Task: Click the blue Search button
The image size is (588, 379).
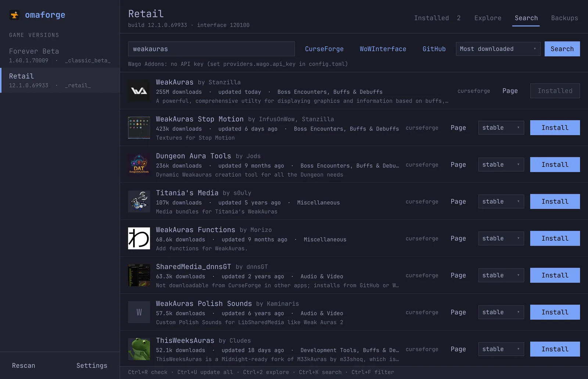Action: tap(562, 49)
